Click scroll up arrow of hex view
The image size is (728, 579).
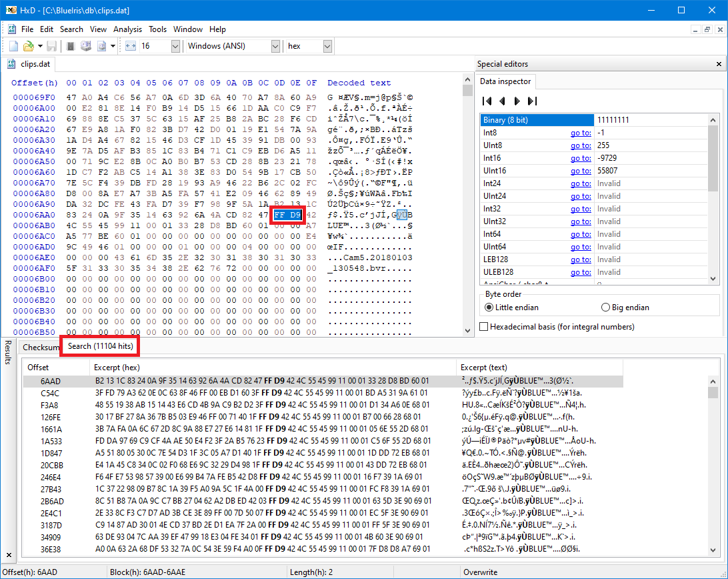coord(467,79)
